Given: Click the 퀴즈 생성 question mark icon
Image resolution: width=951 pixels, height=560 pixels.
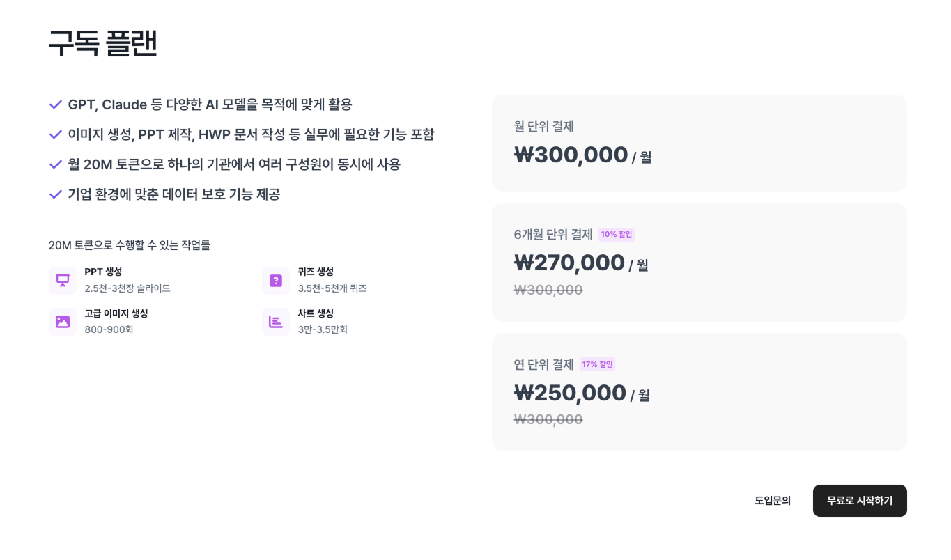Looking at the screenshot, I should click(x=276, y=280).
